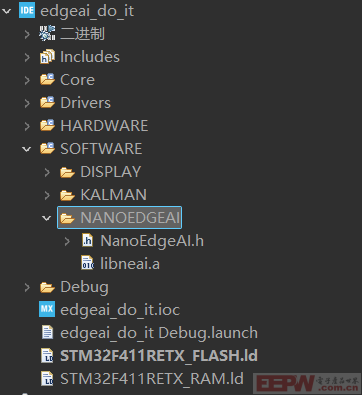Expand the NanoEdgeAI.h outline arrow

(67, 241)
